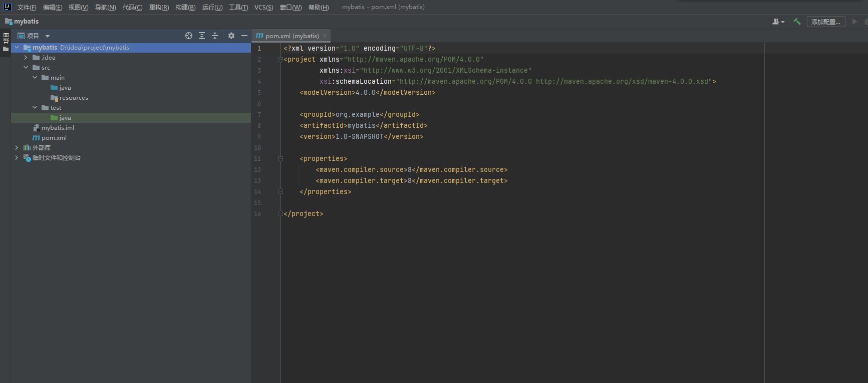Expand all nodes in project tree

point(202,36)
